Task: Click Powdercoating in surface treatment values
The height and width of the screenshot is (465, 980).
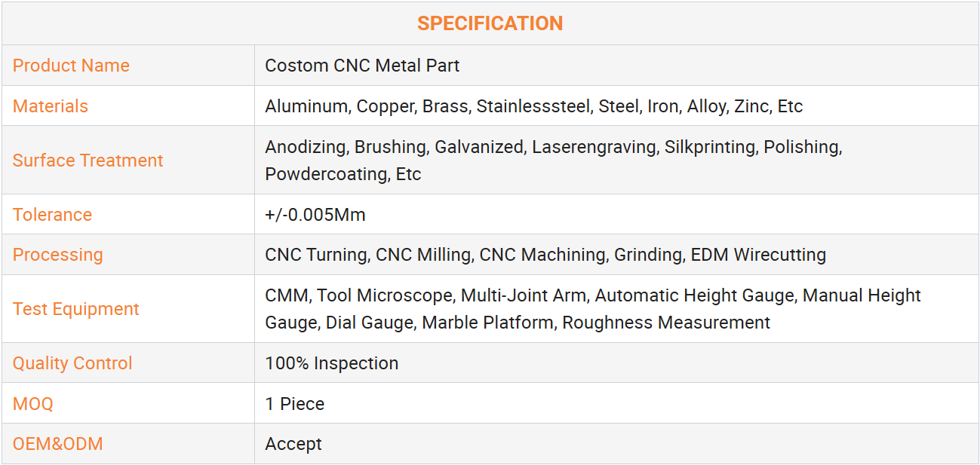Action: click(327, 174)
